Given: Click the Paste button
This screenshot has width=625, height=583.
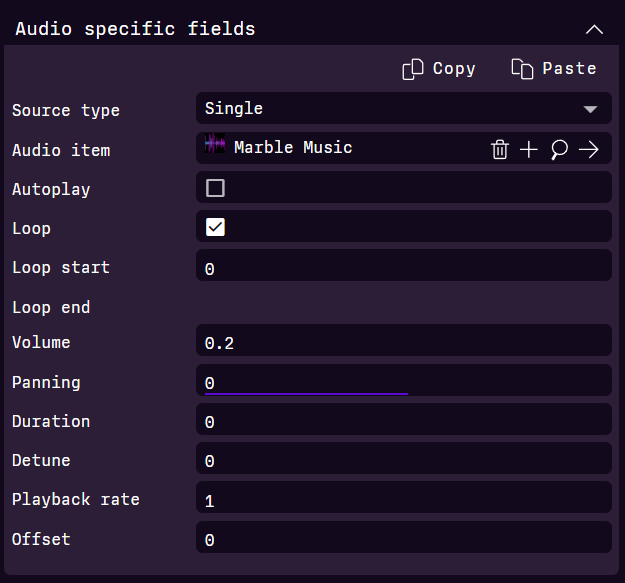Looking at the screenshot, I should [x=554, y=69].
